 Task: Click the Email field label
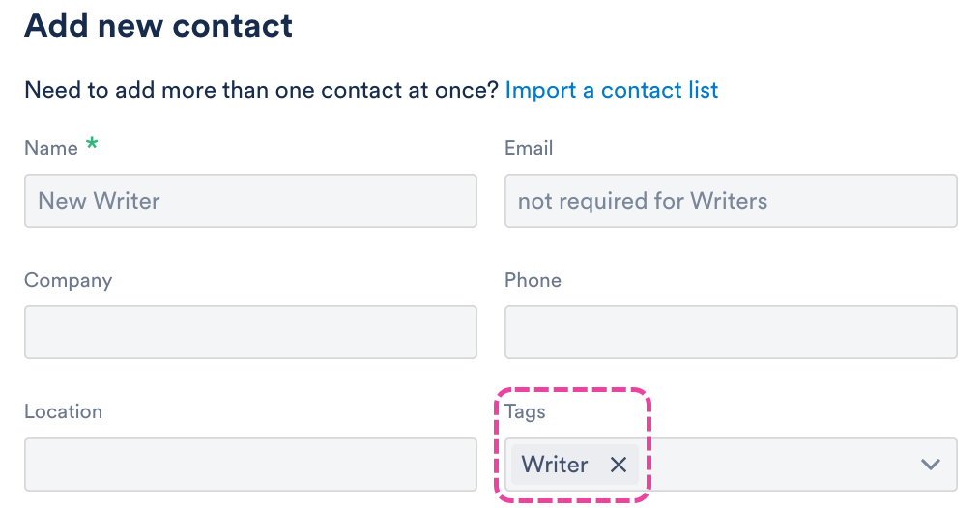(x=529, y=148)
